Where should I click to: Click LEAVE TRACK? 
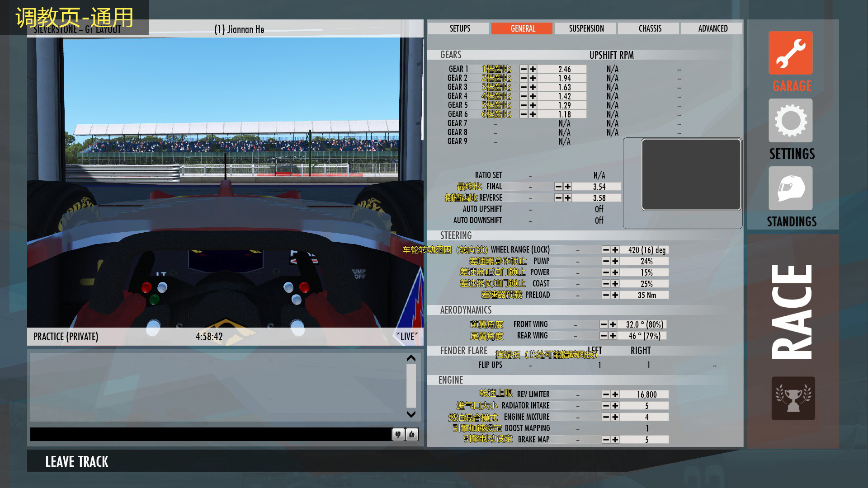tap(76, 461)
